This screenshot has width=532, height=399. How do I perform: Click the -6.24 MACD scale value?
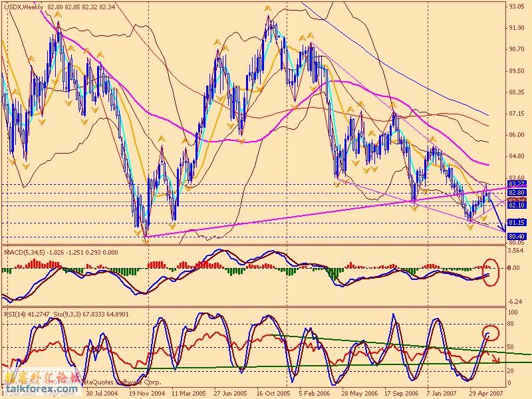click(515, 302)
